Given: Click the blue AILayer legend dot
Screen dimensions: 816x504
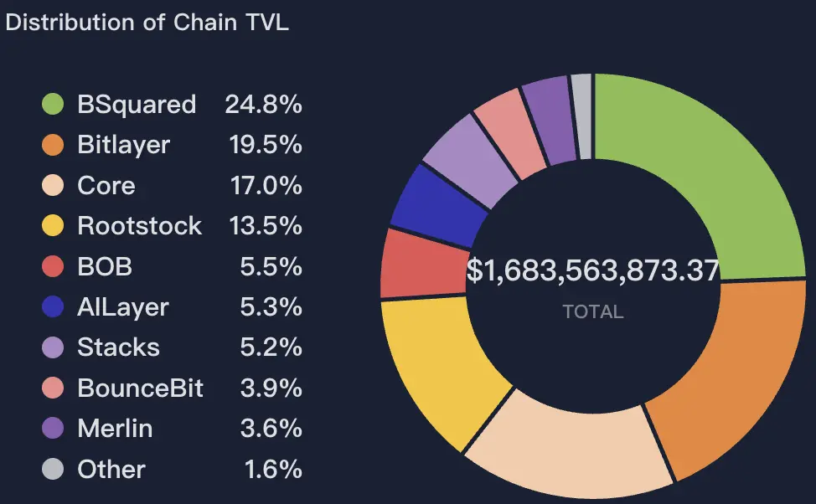Looking at the screenshot, I should 53,307.
